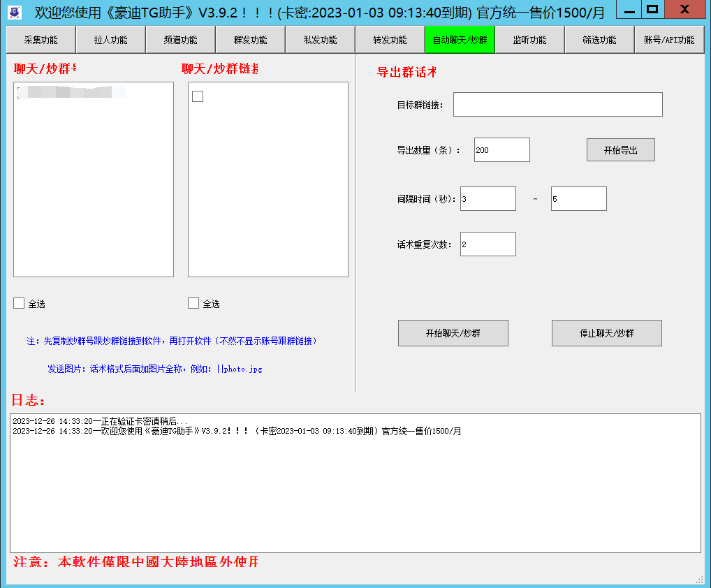Select the 群发功能 tab
The image size is (711, 588).
pyautogui.click(x=250, y=40)
